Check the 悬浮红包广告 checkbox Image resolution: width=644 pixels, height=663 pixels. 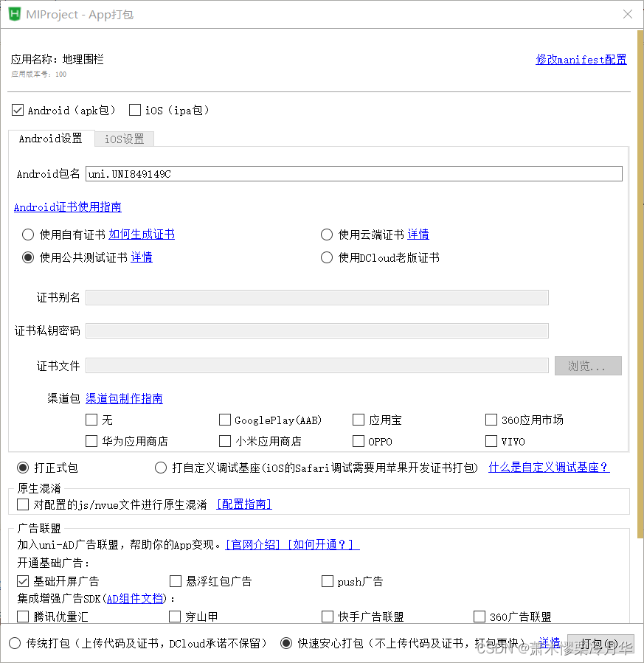[x=176, y=581]
